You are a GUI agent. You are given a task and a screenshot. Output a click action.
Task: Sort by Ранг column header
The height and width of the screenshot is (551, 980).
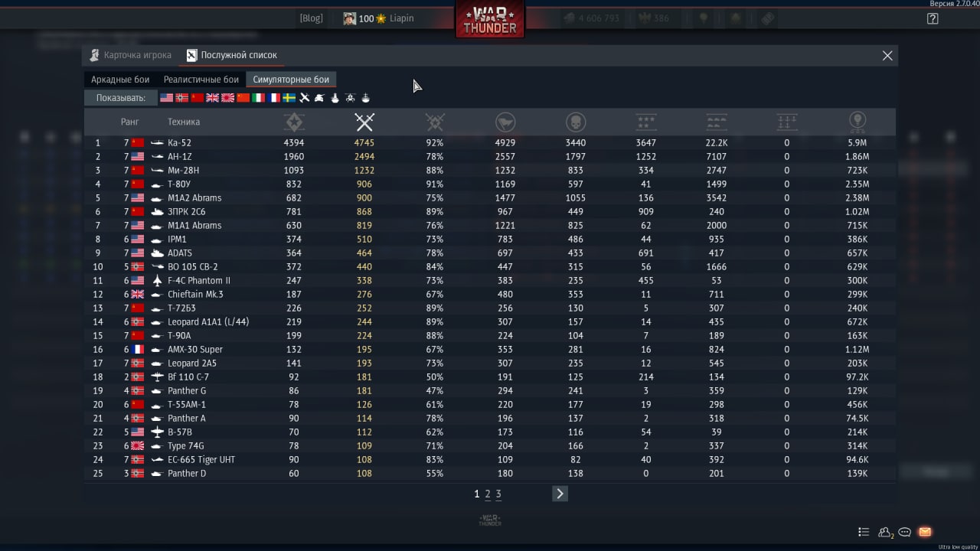(129, 122)
